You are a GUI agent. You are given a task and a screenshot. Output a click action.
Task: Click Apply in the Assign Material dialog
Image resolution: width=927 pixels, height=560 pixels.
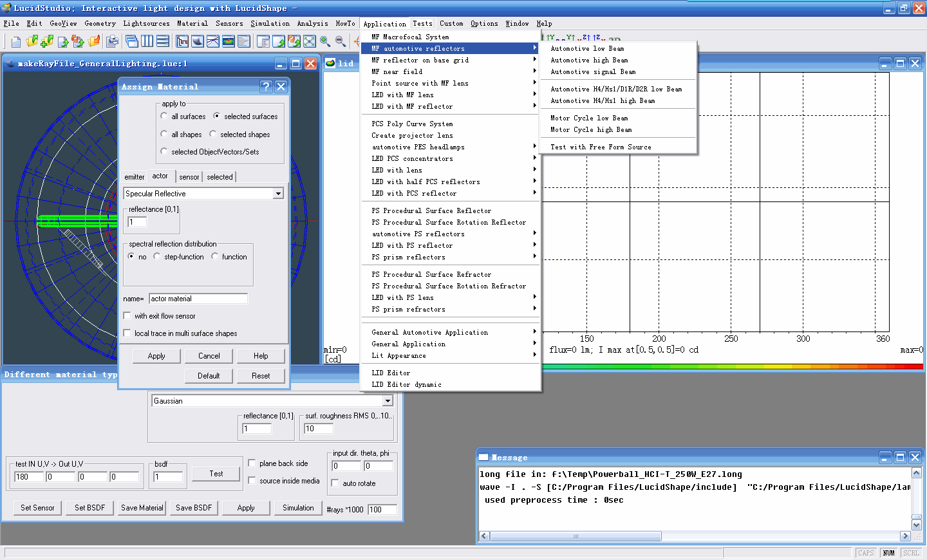(x=156, y=356)
